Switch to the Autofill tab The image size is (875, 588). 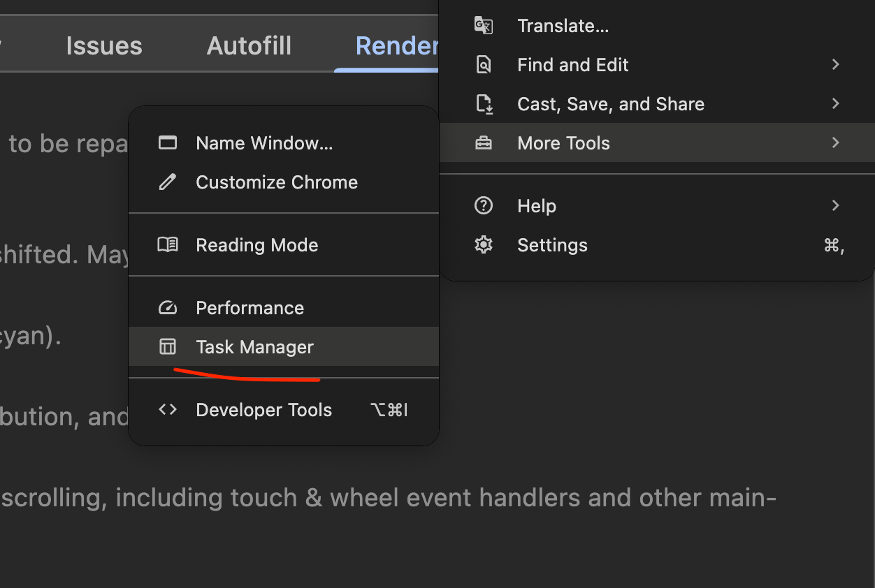[249, 47]
